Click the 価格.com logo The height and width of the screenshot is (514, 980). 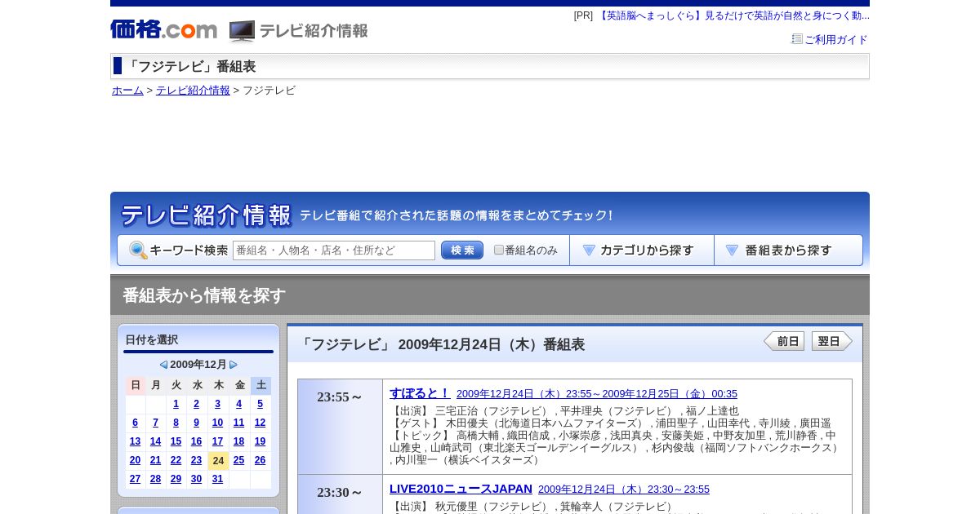coord(164,29)
